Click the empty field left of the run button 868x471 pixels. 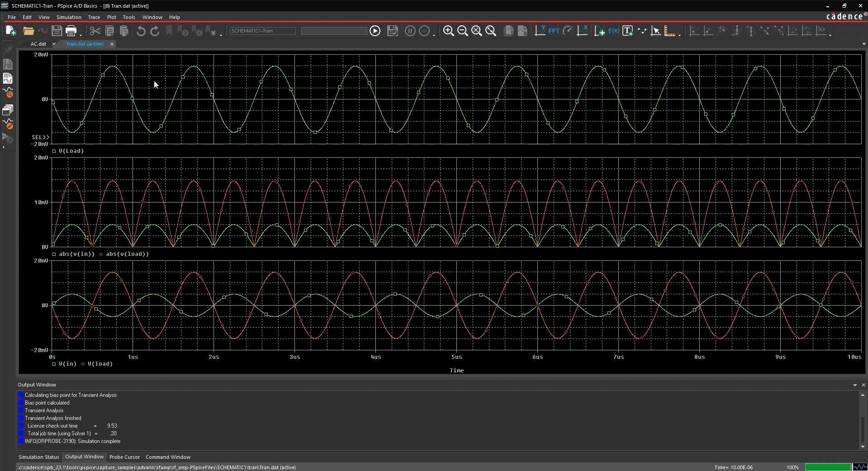coord(334,31)
